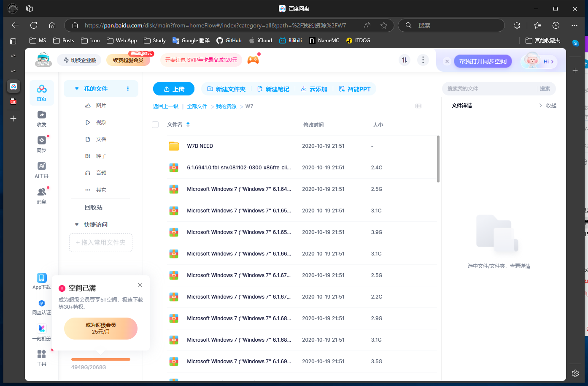Viewport: 588px width, 386px height.
Task: Collapse the 快捷访问 section
Action: 77,225
